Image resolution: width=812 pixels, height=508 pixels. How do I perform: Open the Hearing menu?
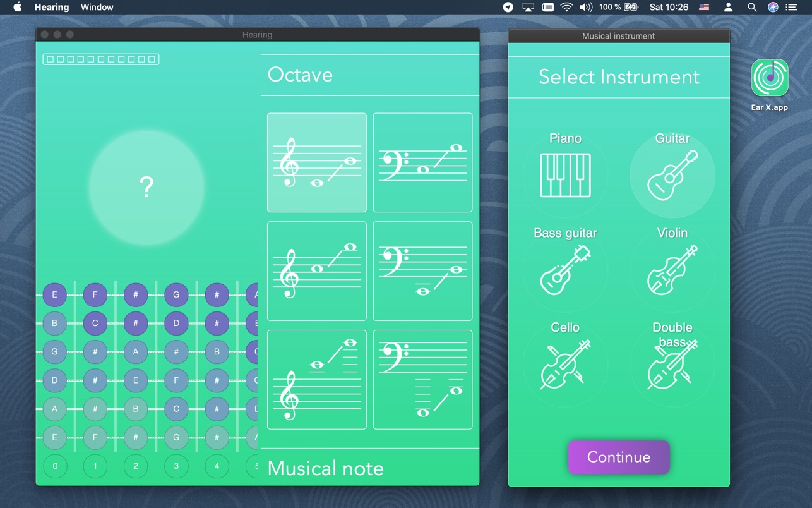[52, 7]
